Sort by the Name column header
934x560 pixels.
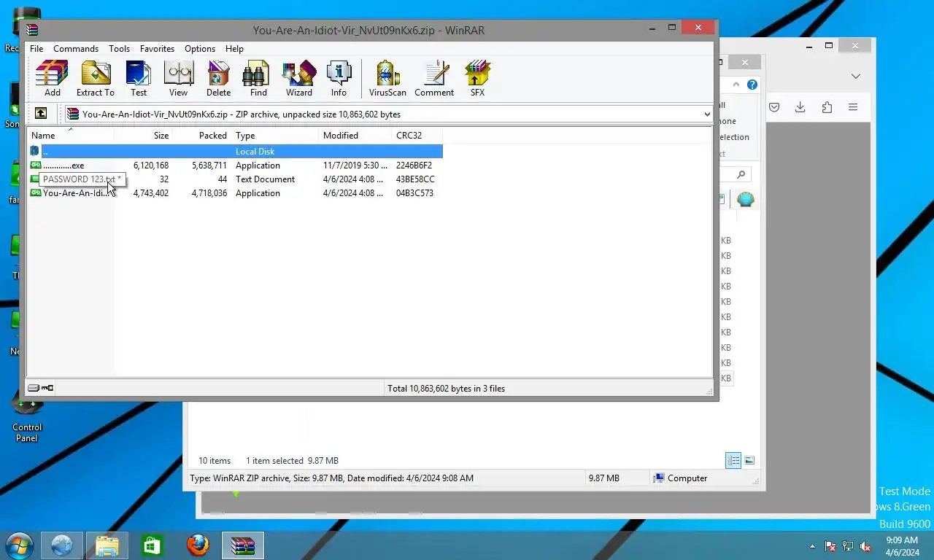[x=70, y=135]
